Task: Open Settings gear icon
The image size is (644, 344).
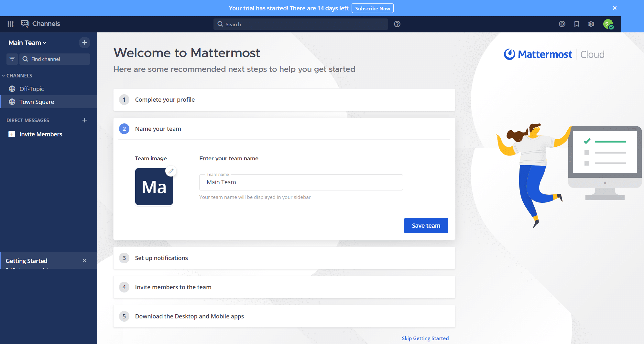Action: (x=591, y=24)
